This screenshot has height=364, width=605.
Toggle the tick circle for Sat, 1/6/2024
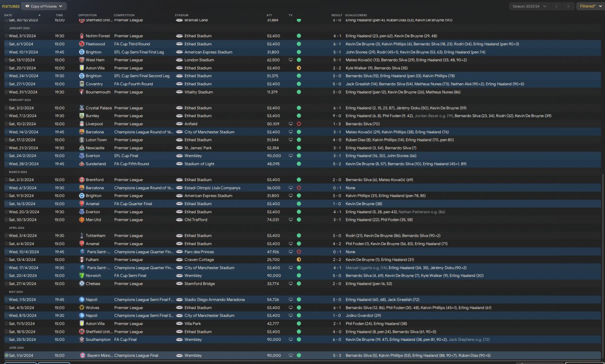coord(6,355)
